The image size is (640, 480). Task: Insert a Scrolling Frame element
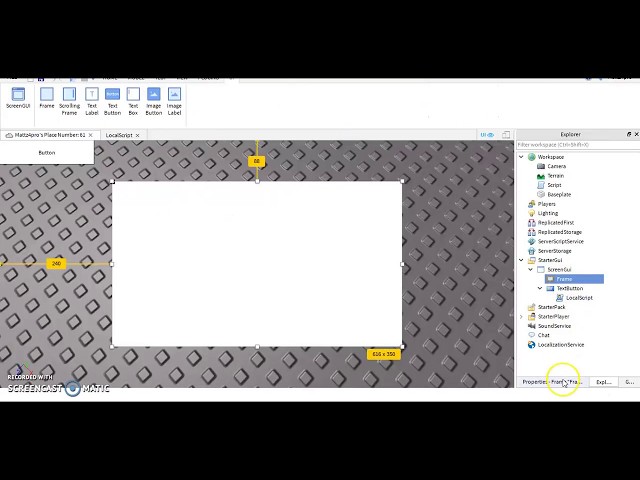point(69,101)
